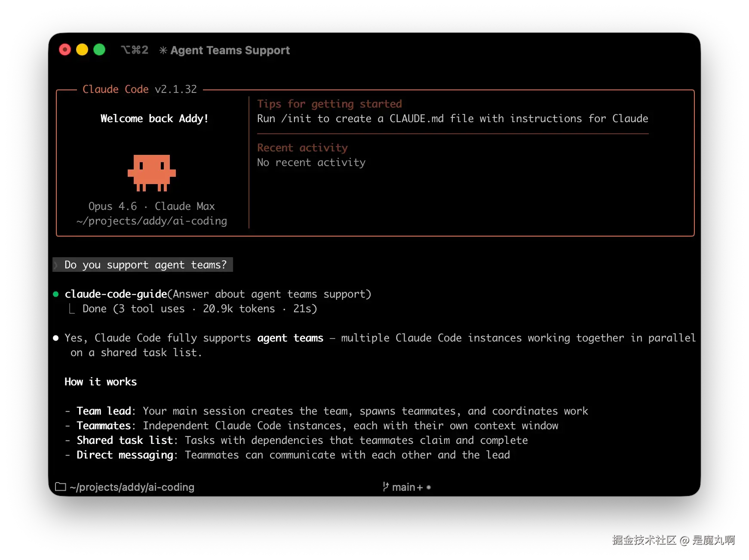Click the Run /init tip line

pyautogui.click(x=453, y=118)
